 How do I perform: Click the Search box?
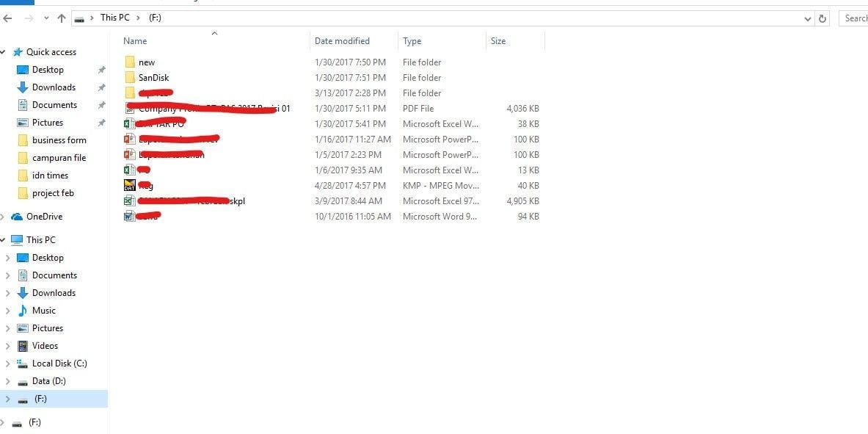click(854, 18)
